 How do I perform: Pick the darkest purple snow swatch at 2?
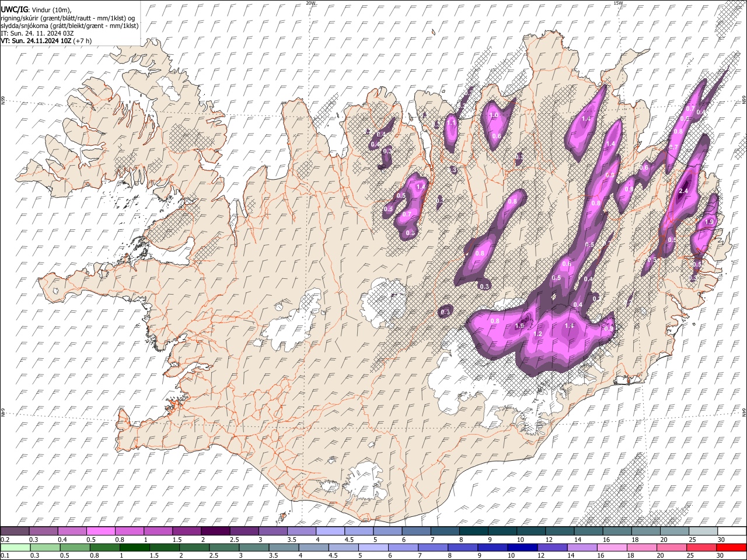[215, 531]
